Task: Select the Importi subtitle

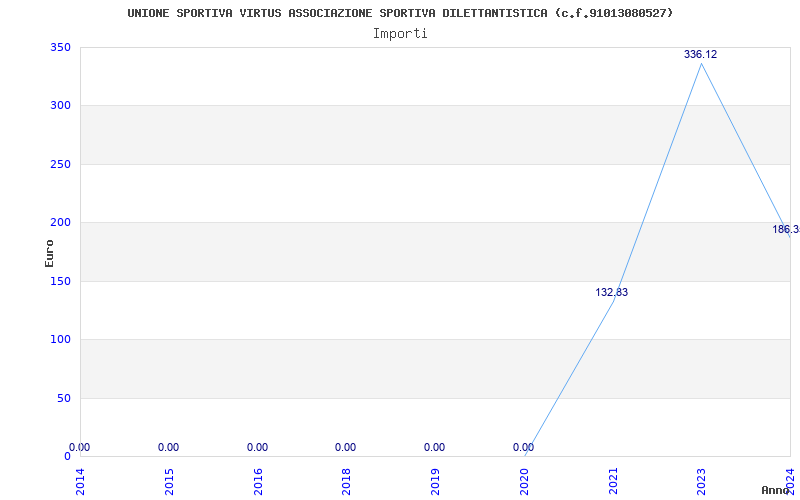Action: 400,34
